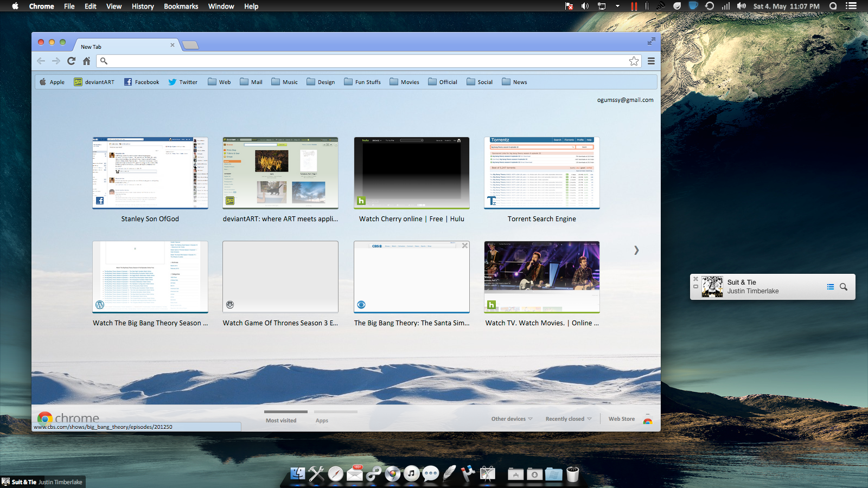Open track list icon in music widget
868x488 pixels.
(830, 287)
